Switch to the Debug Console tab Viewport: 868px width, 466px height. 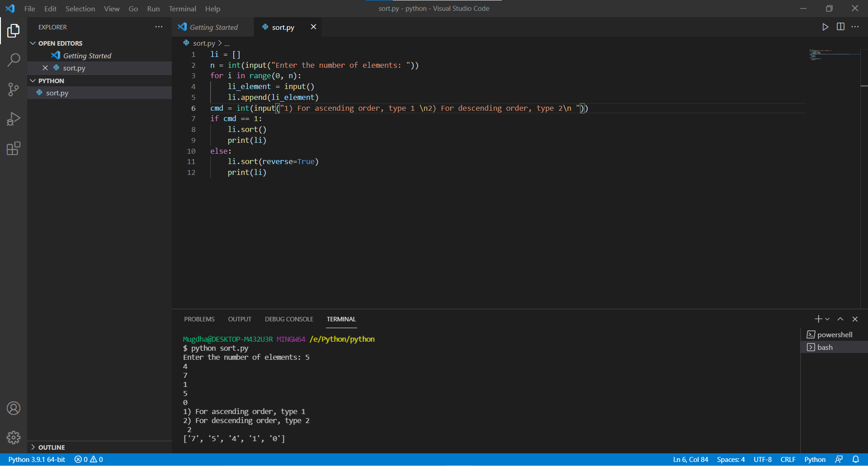pyautogui.click(x=289, y=319)
